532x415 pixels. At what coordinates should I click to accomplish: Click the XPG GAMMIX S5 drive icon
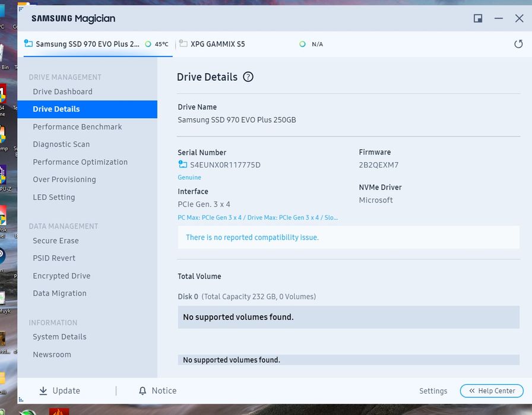click(183, 43)
